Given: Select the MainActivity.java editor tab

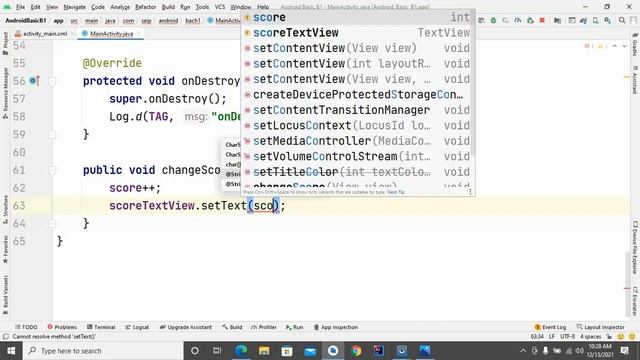Looking at the screenshot, I should pyautogui.click(x=111, y=33).
